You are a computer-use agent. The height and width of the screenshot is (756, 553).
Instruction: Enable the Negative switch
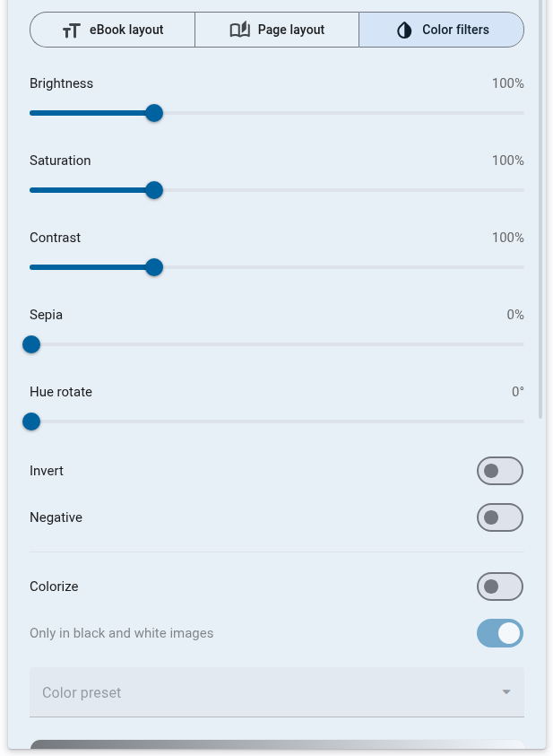coord(499,517)
